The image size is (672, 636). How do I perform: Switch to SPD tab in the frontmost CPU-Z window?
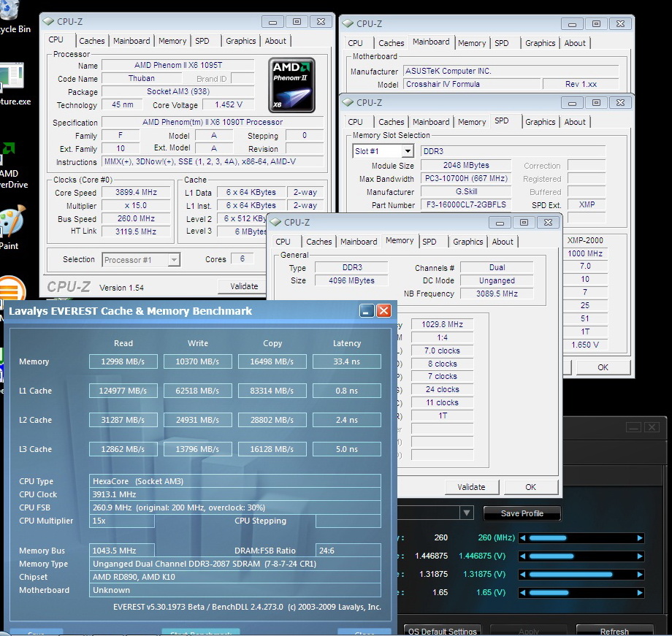429,241
